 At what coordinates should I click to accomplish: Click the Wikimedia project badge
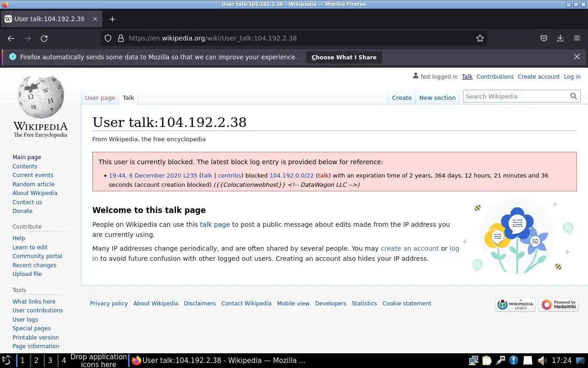pos(515,305)
